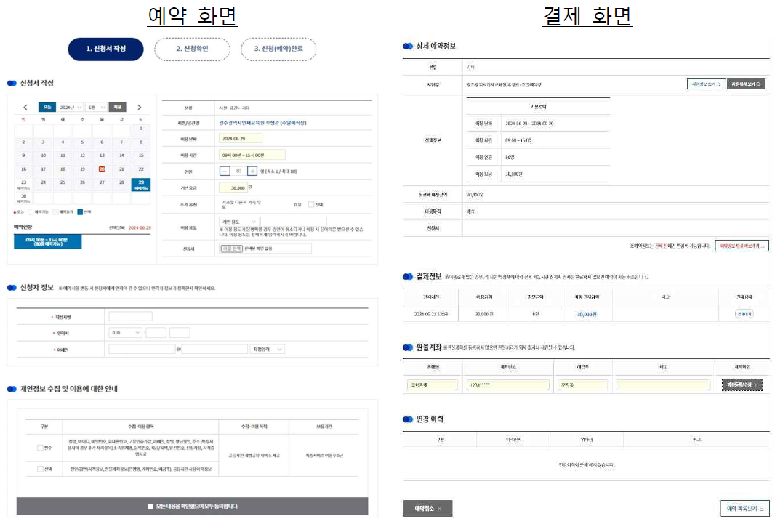783x532 pixels.
Task: Select the 09시 00분 ~ 15시 00분 time slot
Action: 47,242
